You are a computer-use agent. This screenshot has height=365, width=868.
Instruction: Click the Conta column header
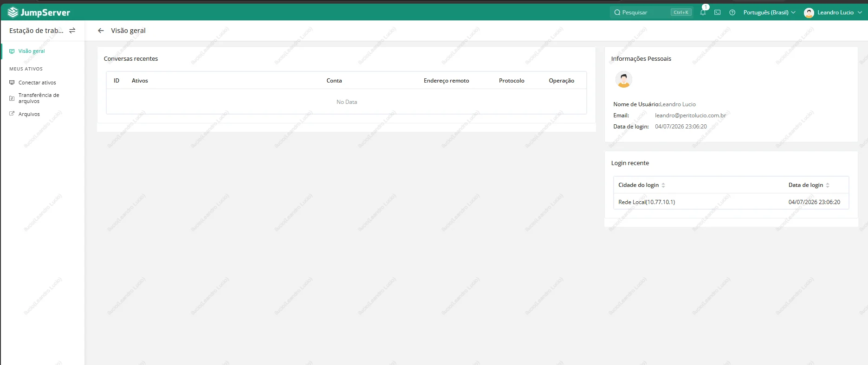334,81
